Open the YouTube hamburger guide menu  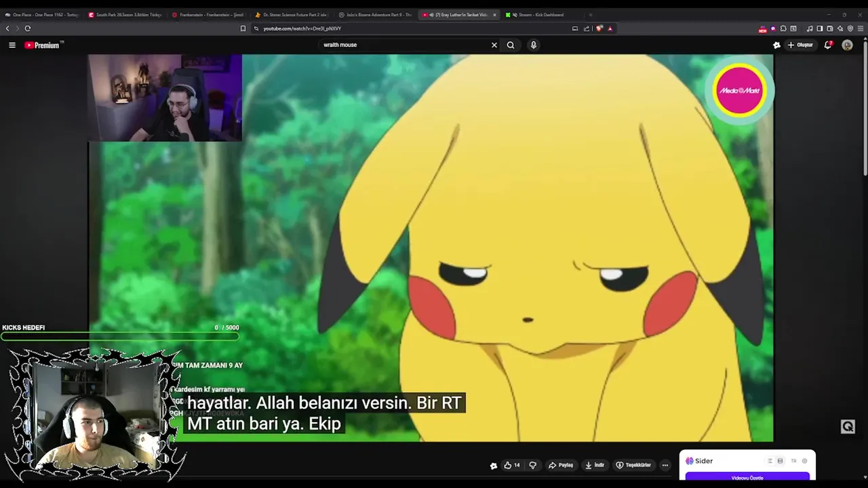tap(12, 45)
